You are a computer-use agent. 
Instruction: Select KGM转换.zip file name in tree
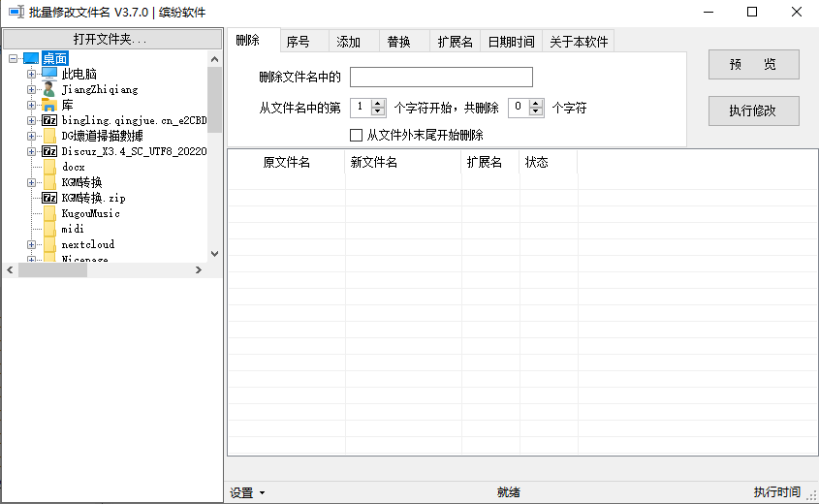[93, 198]
